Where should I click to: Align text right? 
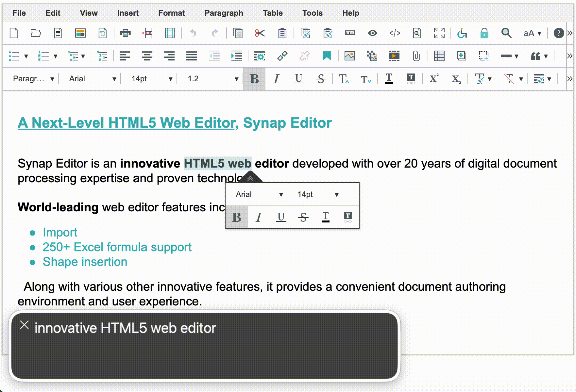pos(169,56)
